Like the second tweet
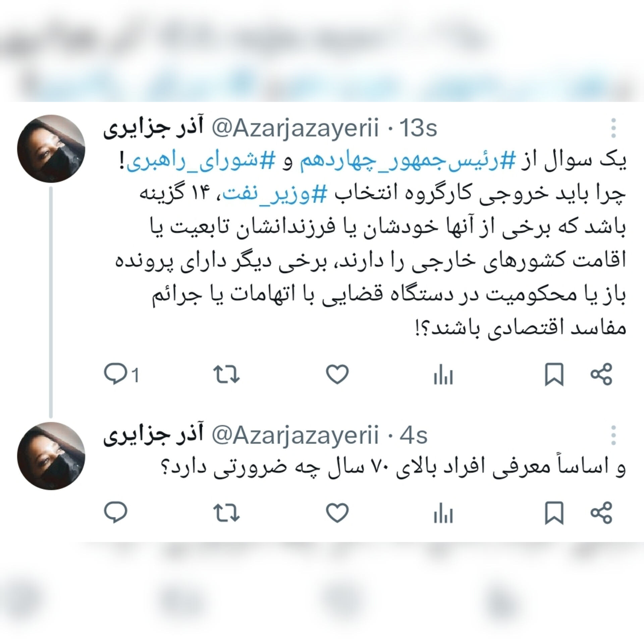The height and width of the screenshot is (644, 644). (x=337, y=513)
